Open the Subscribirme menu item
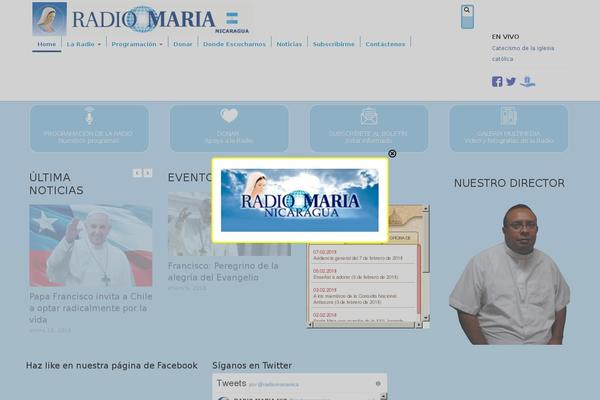The height and width of the screenshot is (400, 600). (334, 44)
